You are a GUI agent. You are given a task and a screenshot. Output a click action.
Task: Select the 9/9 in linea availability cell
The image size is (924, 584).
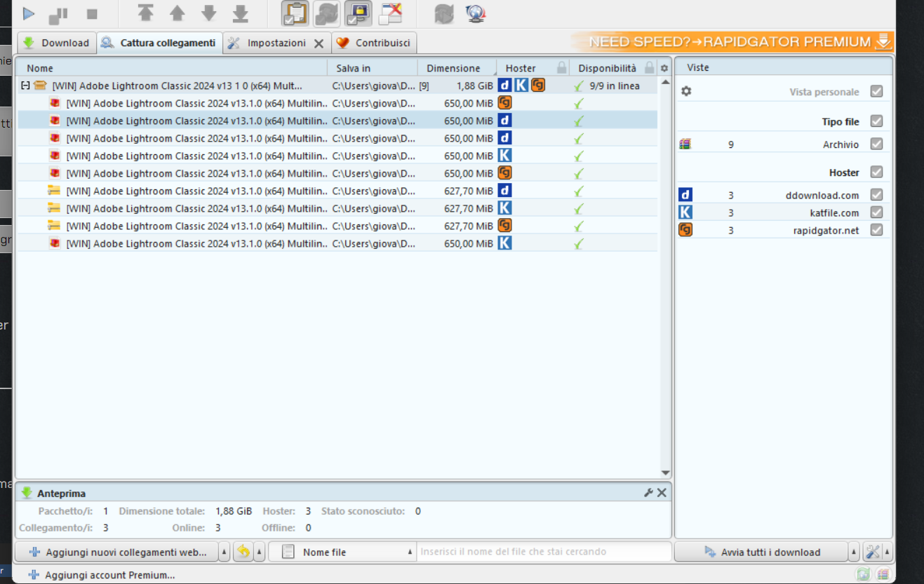[614, 86]
